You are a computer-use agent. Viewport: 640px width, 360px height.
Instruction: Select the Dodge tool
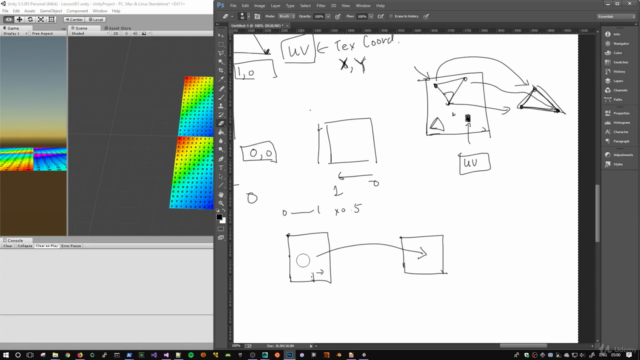[221, 150]
